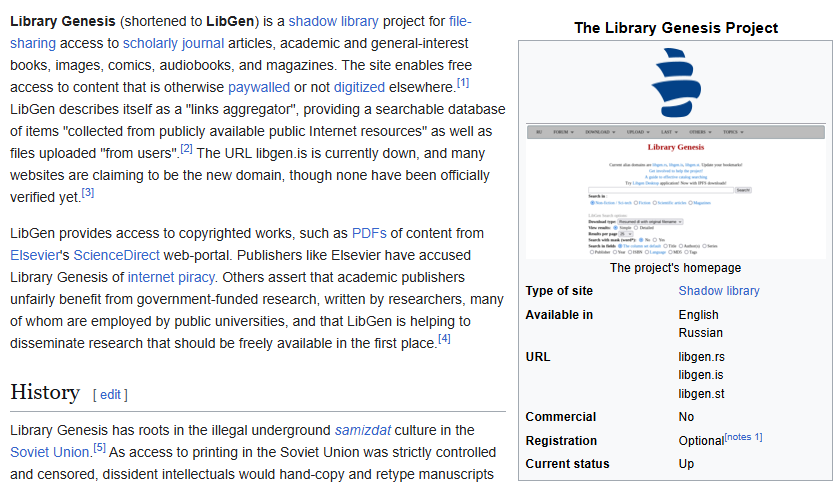Open the [notes 1] footnote link

743,437
